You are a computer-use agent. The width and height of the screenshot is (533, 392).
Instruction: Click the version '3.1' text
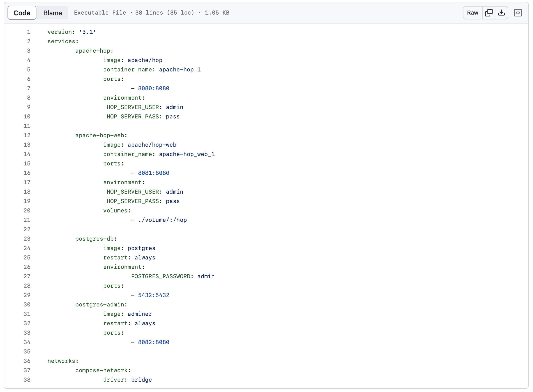click(72, 32)
